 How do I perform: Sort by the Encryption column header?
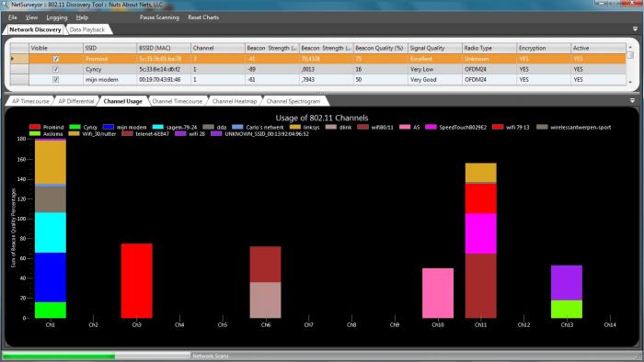[544, 48]
